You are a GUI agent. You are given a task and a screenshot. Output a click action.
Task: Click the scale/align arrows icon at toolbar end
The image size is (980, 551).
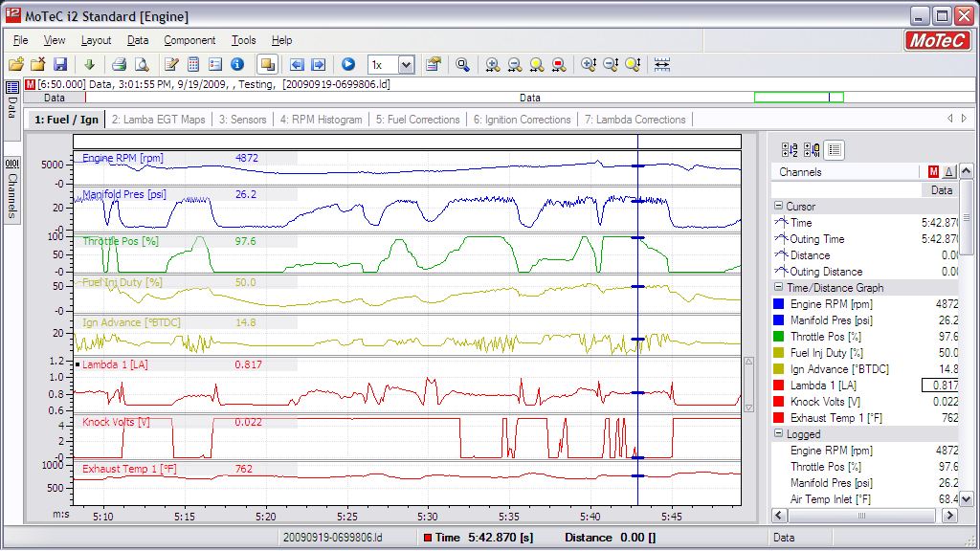(x=662, y=64)
